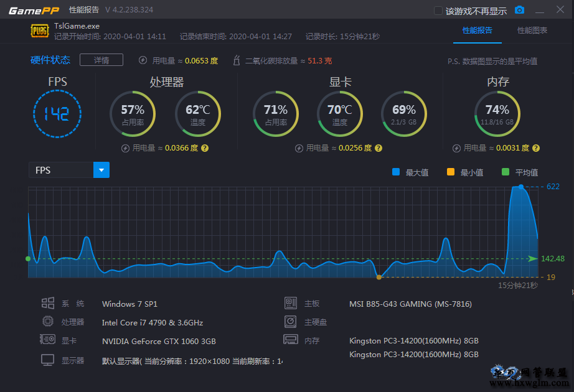Click the PUBG game icon

coord(39,31)
